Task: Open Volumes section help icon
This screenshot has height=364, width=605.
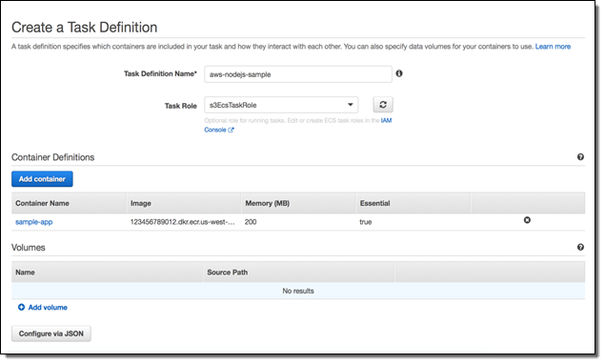Action: pyautogui.click(x=580, y=247)
